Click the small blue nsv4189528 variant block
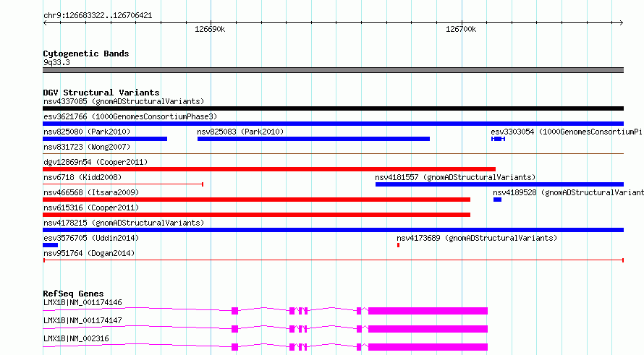This screenshot has width=644, height=355. [x=497, y=200]
